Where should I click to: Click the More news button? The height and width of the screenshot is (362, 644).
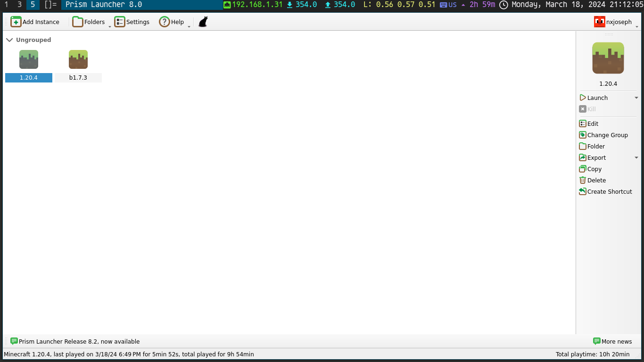pos(612,342)
